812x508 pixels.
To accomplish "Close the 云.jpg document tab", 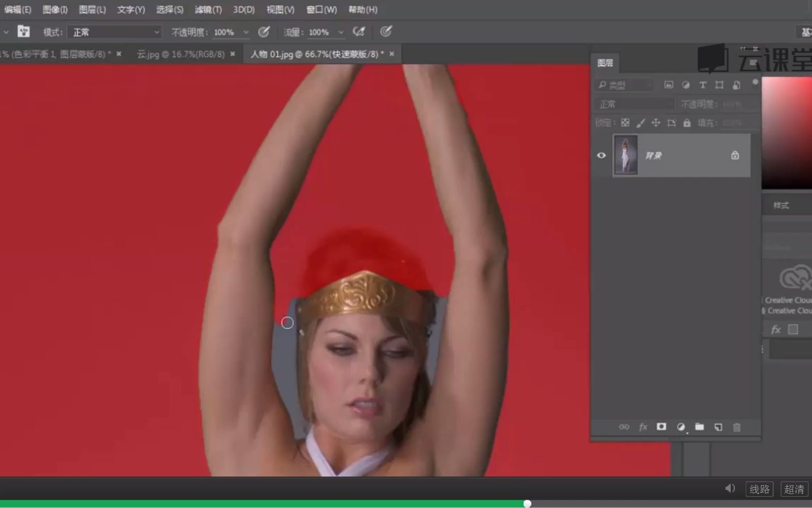I will click(x=233, y=53).
